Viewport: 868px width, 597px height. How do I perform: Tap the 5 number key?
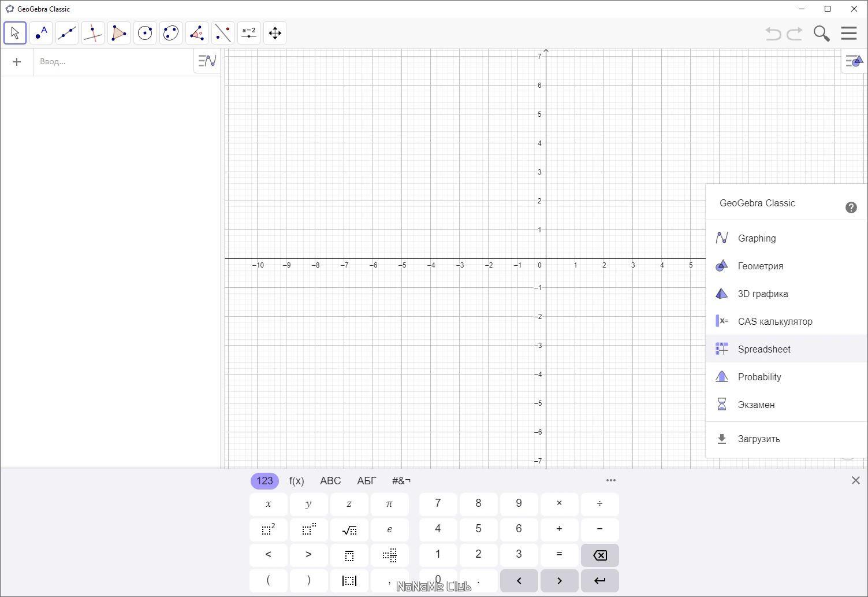pos(479,529)
